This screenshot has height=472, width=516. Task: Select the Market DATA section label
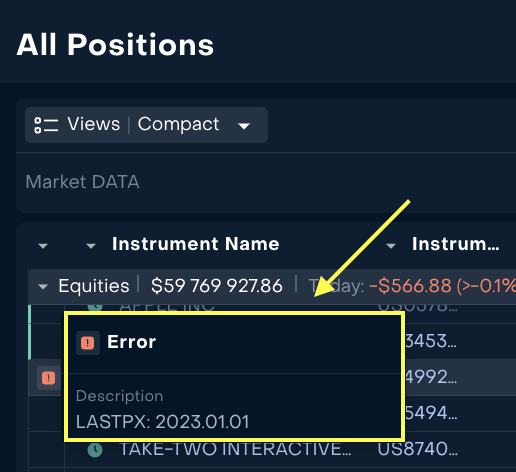pos(82,182)
